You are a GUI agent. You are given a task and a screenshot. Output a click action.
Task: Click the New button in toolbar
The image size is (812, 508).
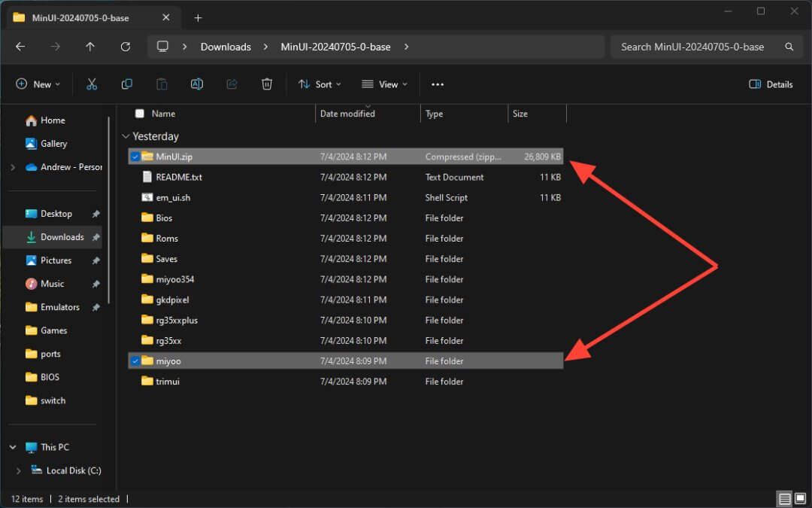tap(38, 84)
